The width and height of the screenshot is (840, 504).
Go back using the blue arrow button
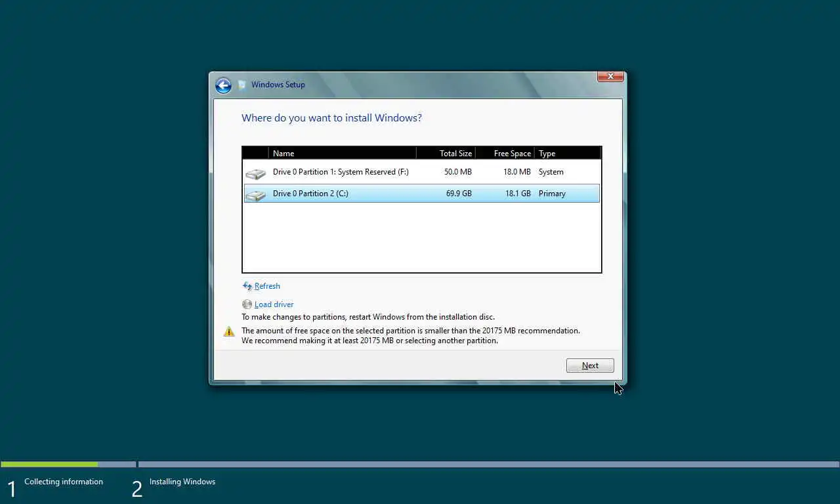click(x=223, y=85)
